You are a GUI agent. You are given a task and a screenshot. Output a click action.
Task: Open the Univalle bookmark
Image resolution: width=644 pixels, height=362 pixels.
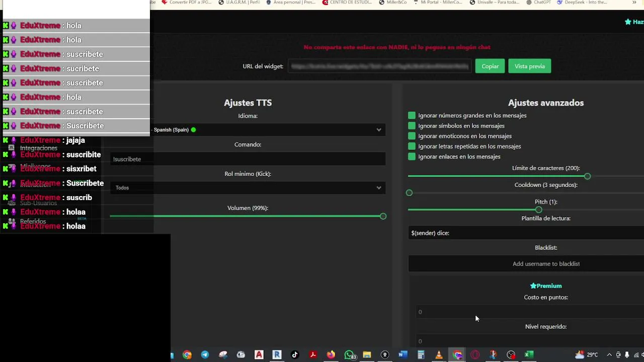pyautogui.click(x=495, y=3)
